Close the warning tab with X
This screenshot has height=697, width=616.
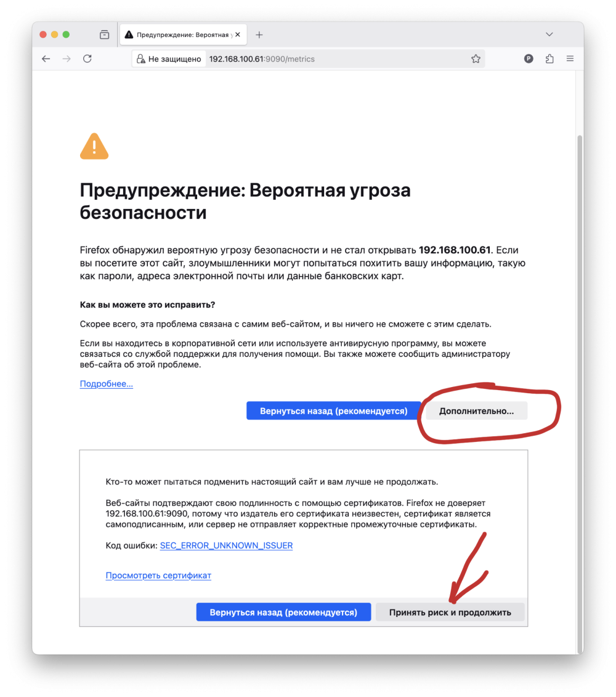point(238,35)
